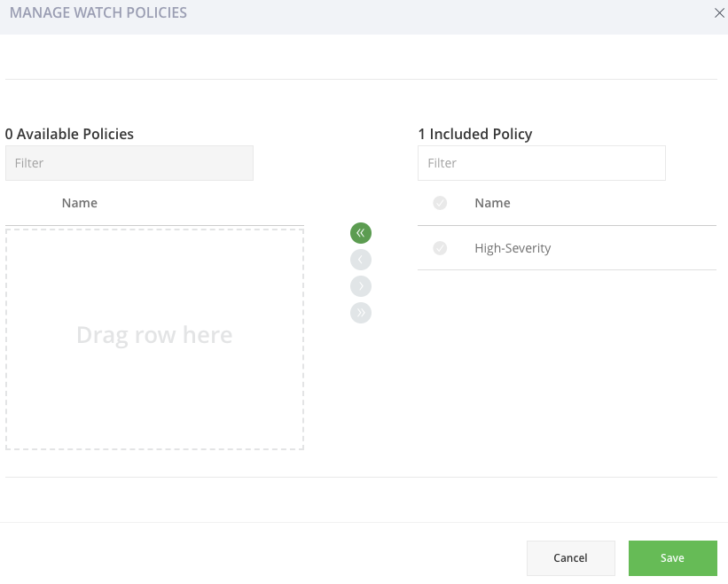Save the watch policy changes

coord(672,557)
